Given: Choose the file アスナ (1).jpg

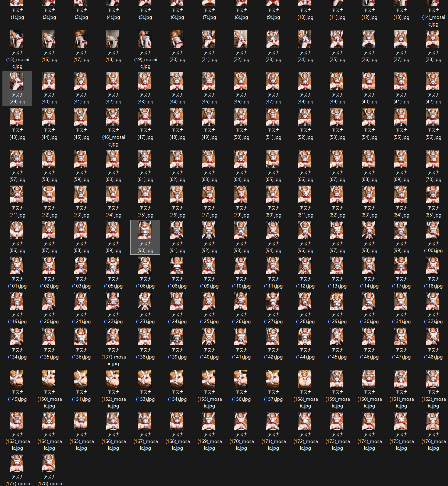Looking at the screenshot, I should click(x=17, y=11).
